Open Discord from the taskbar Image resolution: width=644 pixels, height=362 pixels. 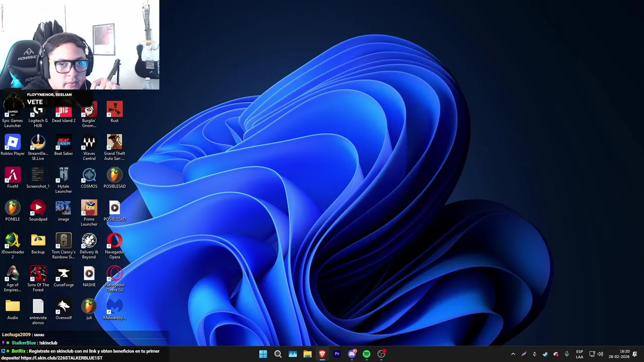352,354
